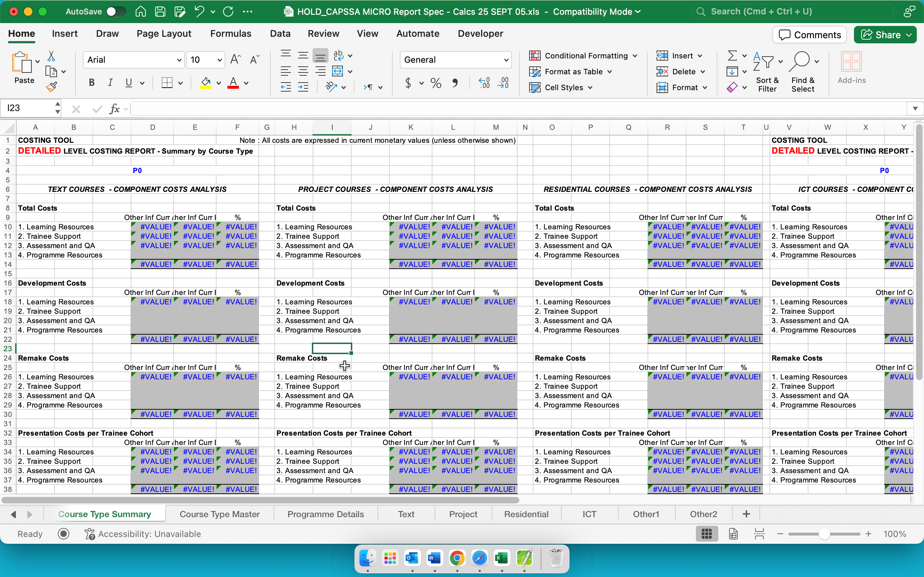The height and width of the screenshot is (577, 924).
Task: Click the Comments button
Action: 810,35
